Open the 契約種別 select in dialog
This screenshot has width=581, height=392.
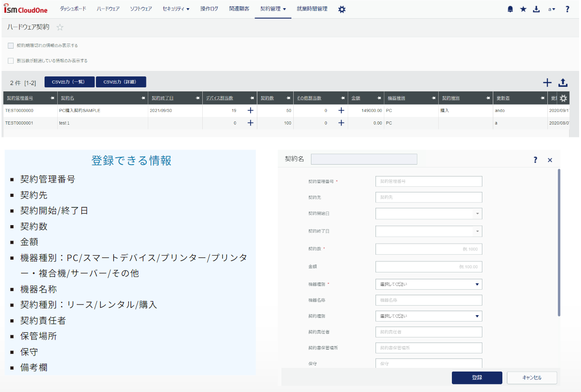pos(429,316)
